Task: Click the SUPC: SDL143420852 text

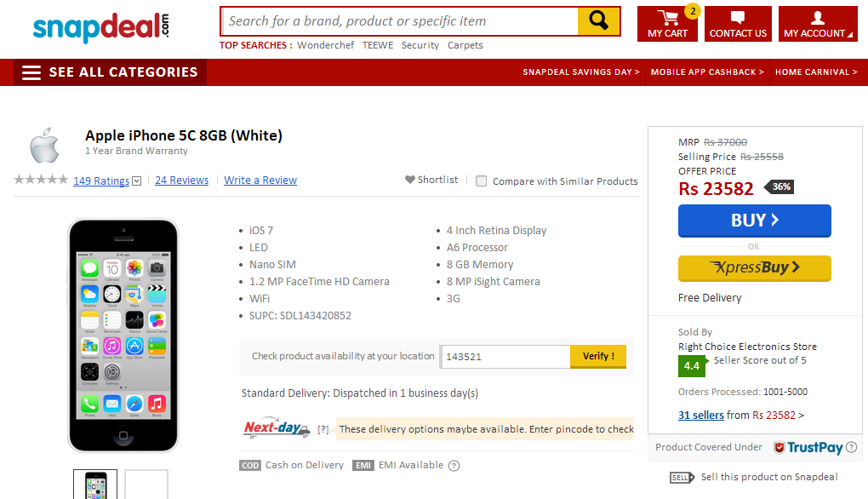Action: pyautogui.click(x=300, y=316)
